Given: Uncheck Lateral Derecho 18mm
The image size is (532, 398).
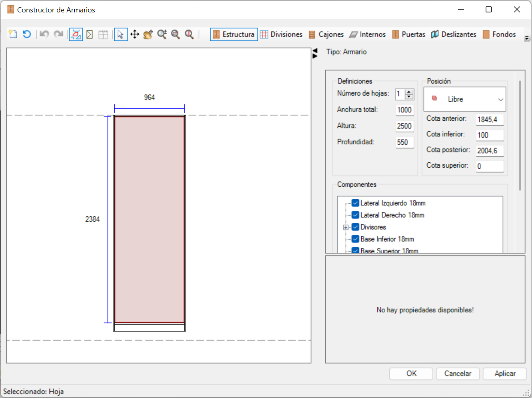Looking at the screenshot, I should click(x=355, y=215).
